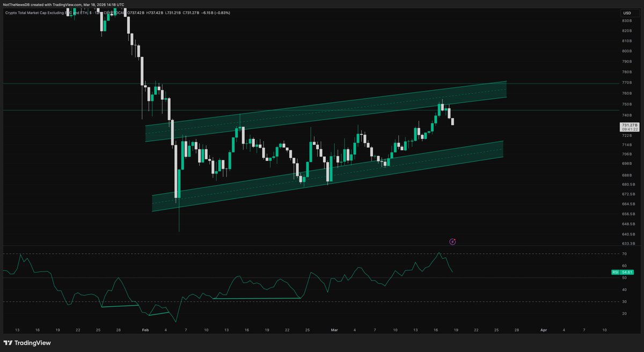Click the RSI value 54.61
This screenshot has height=352, width=644.
(x=627, y=273)
